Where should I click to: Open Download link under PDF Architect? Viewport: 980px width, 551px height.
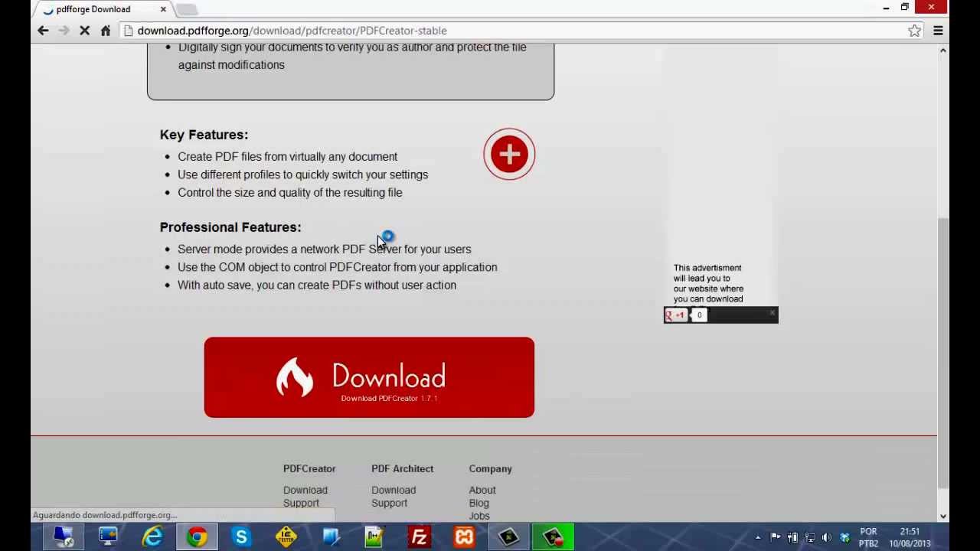(394, 490)
